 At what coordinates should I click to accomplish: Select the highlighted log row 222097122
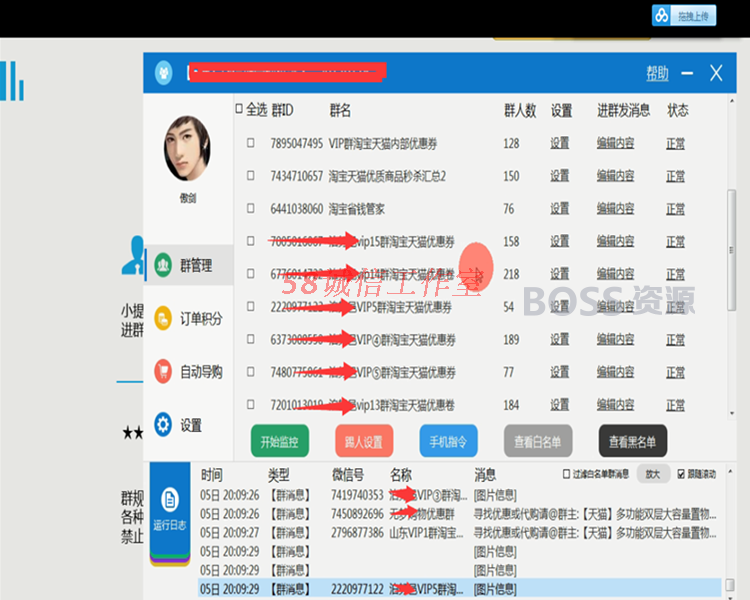[x=459, y=589]
